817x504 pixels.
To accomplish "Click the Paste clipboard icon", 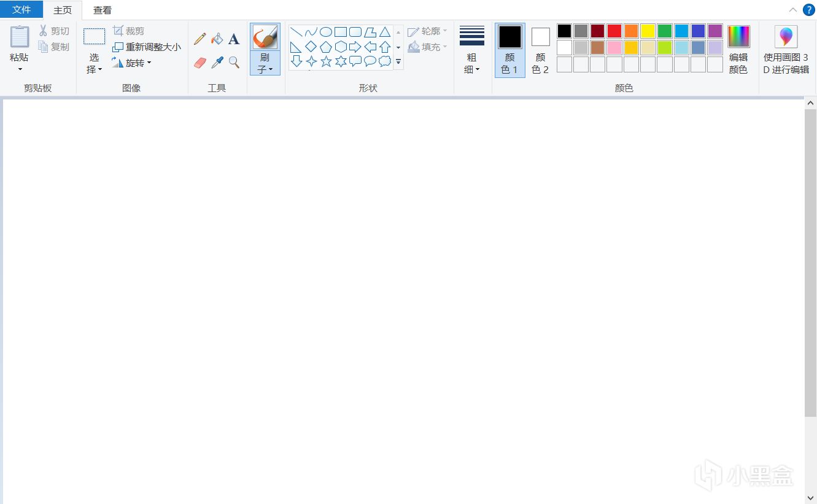I will pos(20,37).
